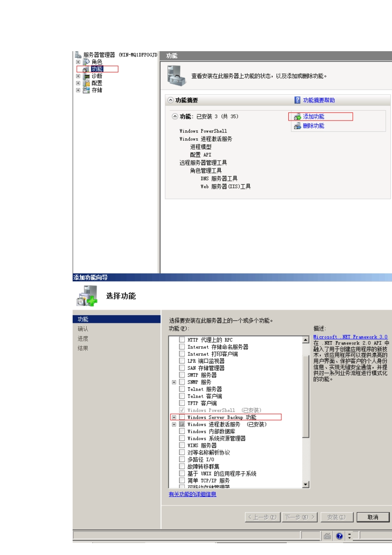Select 对等名称解析协议 feature text
This screenshot has height=555, width=392.
click(208, 453)
